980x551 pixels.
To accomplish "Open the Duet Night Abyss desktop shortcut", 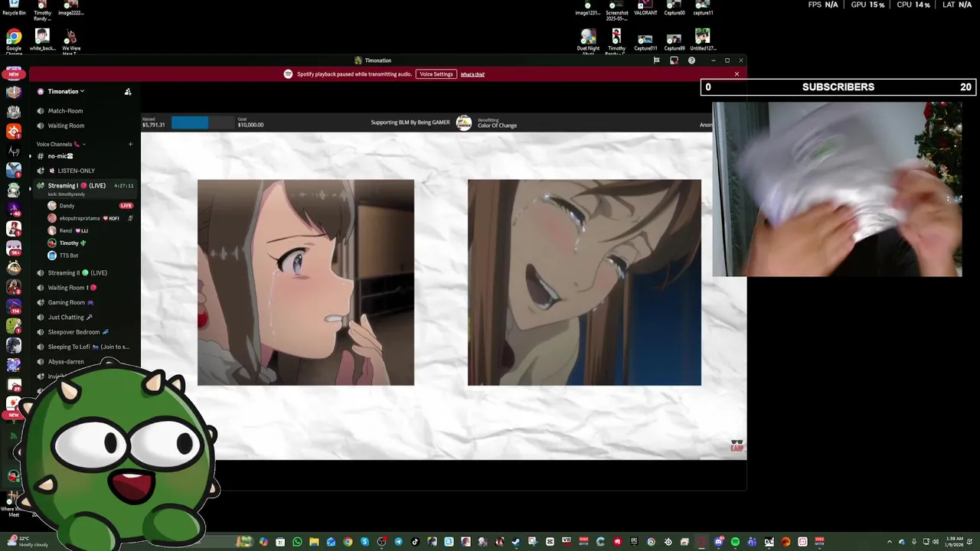I will [x=588, y=41].
